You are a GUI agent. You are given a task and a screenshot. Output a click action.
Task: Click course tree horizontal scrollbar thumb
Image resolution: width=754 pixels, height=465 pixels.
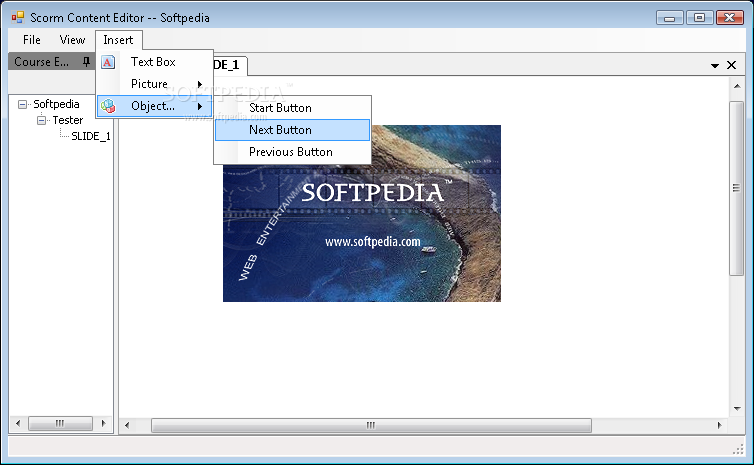[60, 424]
